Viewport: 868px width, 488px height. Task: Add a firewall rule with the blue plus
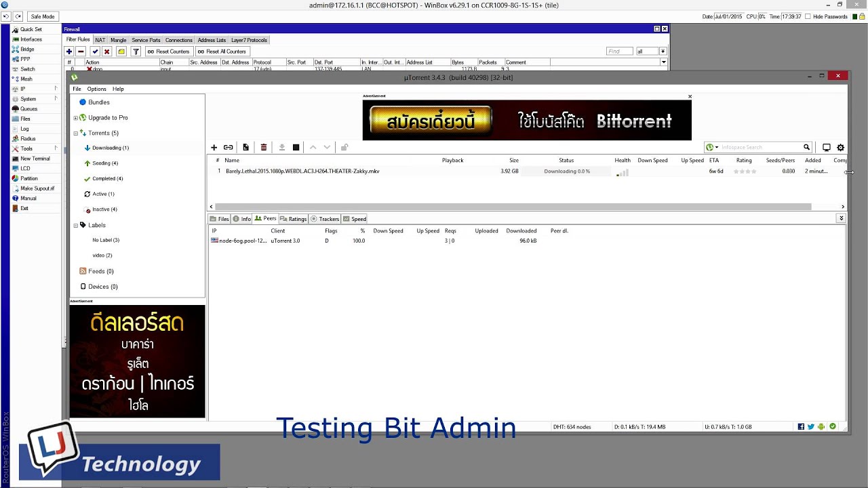69,52
